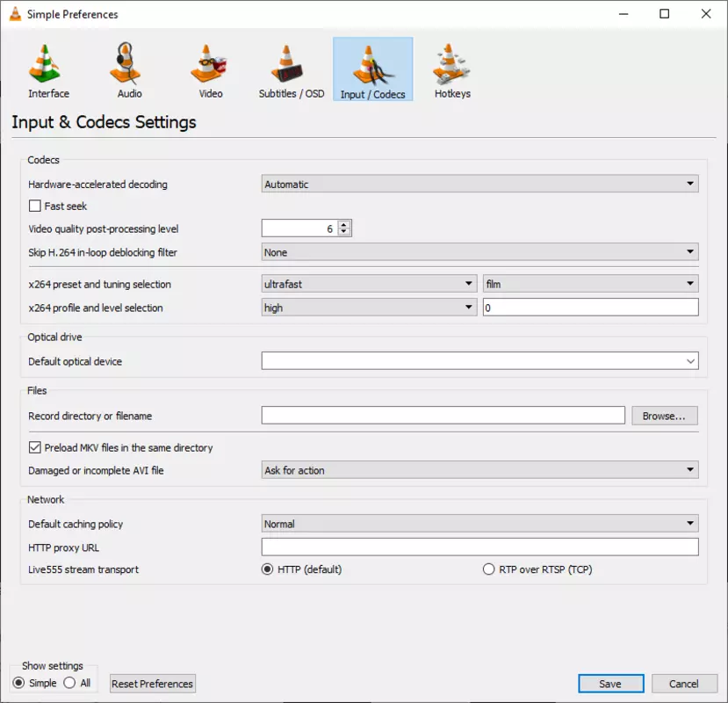This screenshot has width=728, height=703.
Task: Switch to the Audio tab label
Action: [130, 93]
